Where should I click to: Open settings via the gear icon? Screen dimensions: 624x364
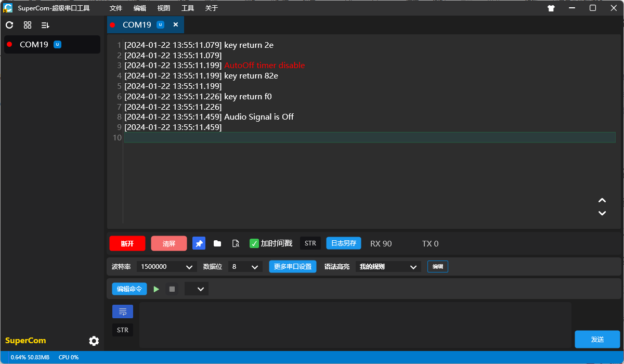[x=94, y=341]
